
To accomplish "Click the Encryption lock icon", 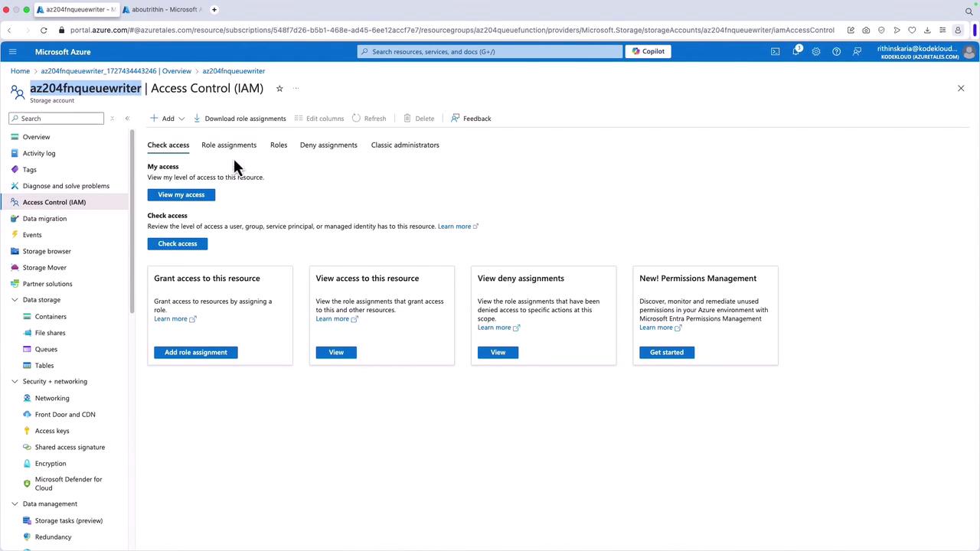I will point(27,463).
